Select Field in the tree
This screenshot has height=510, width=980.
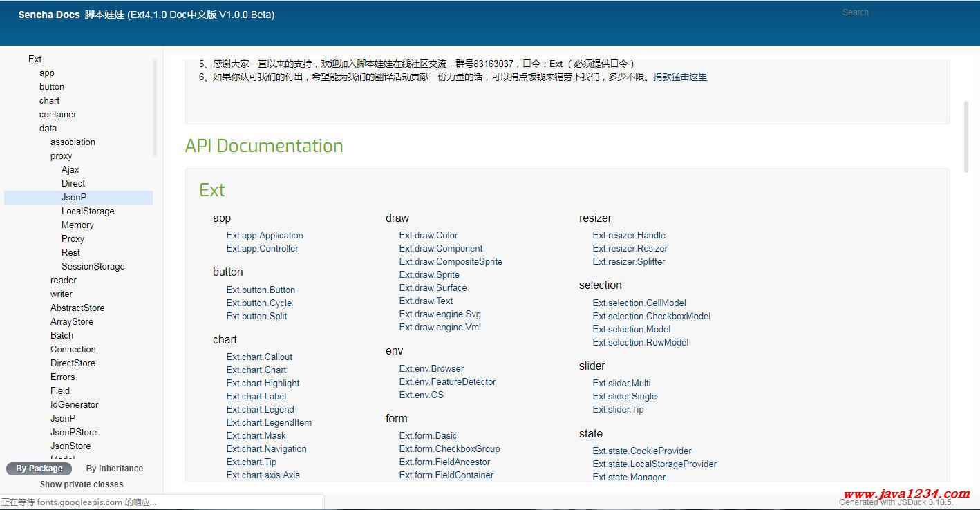[60, 391]
